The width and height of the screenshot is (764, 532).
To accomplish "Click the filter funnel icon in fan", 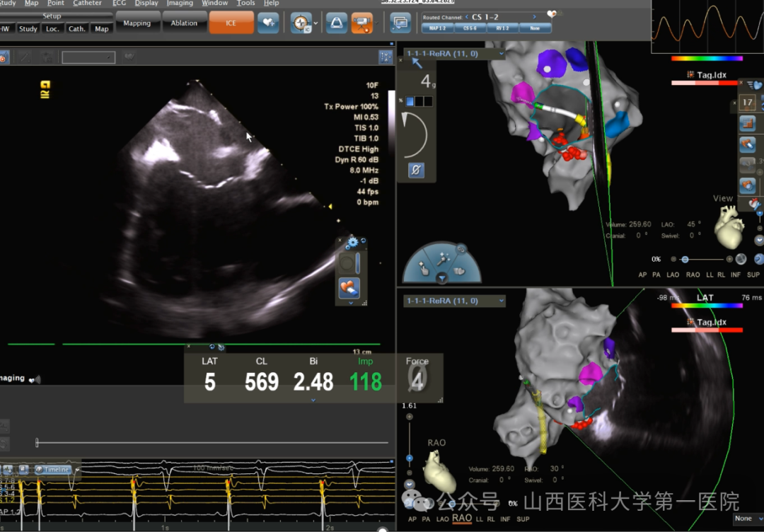I will (x=442, y=278).
